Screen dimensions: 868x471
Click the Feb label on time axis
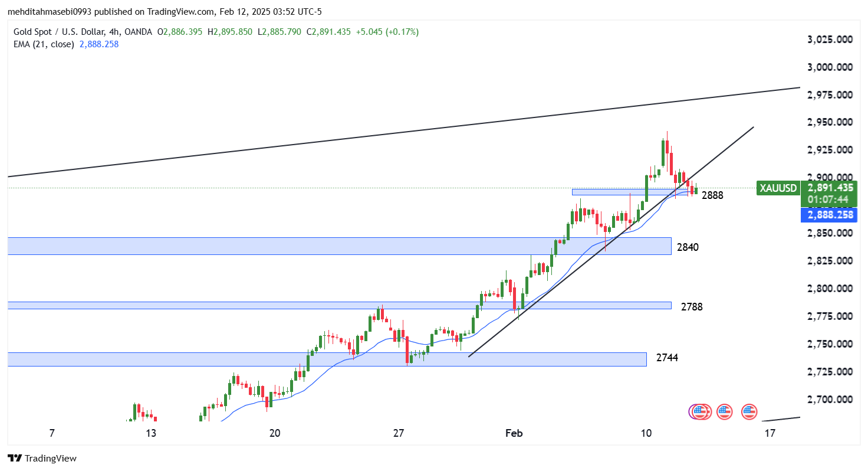[514, 434]
